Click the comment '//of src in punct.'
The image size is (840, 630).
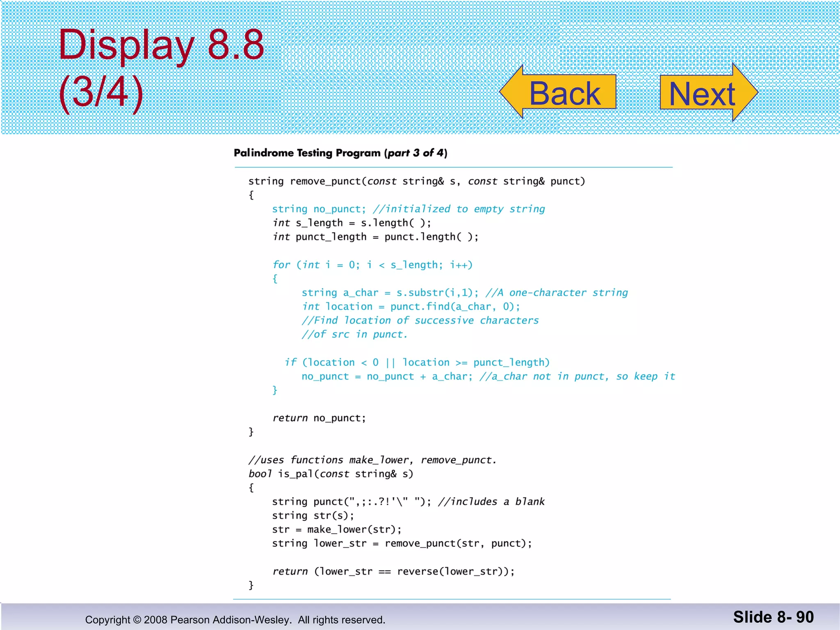point(355,335)
